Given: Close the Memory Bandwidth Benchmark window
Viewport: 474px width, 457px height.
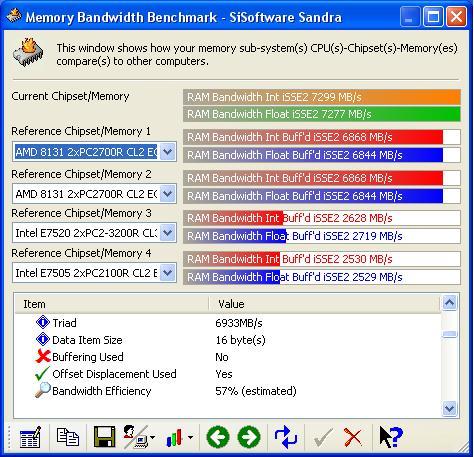Looking at the screenshot, I should pyautogui.click(x=456, y=16).
